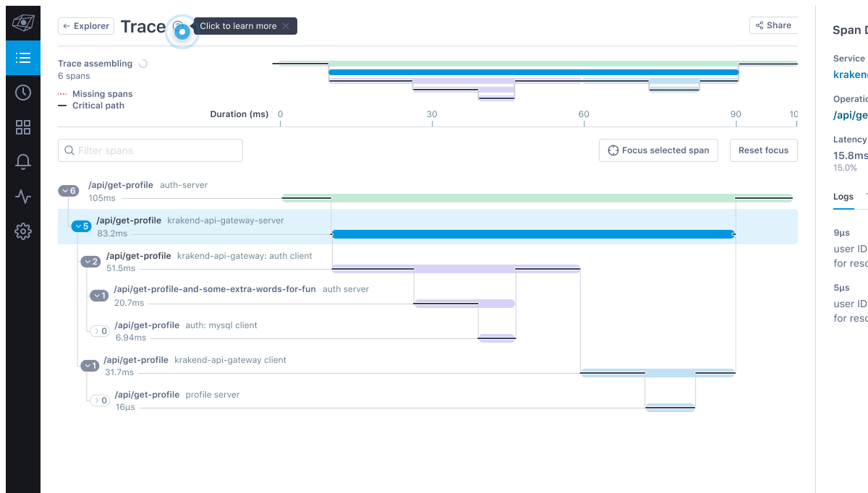Viewport: 868px width, 493px height.
Task: Click the 16µs profile server bar
Action: point(670,408)
